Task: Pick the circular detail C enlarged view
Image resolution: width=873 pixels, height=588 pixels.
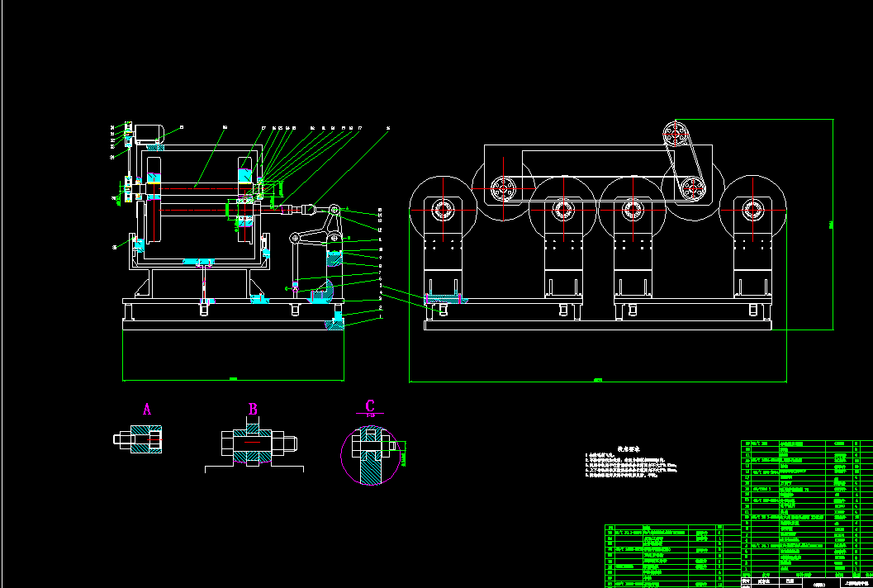Action: coord(370,455)
